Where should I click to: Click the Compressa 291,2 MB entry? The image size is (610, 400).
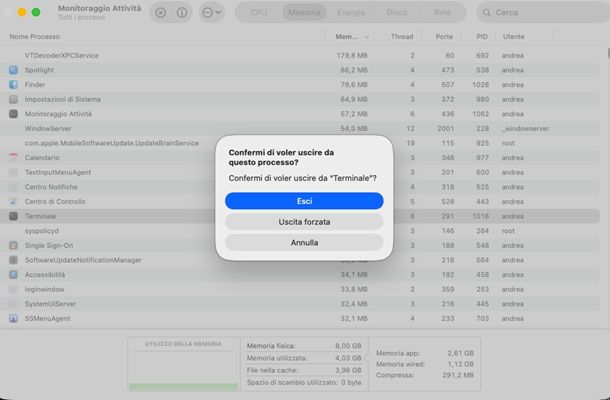click(x=425, y=375)
